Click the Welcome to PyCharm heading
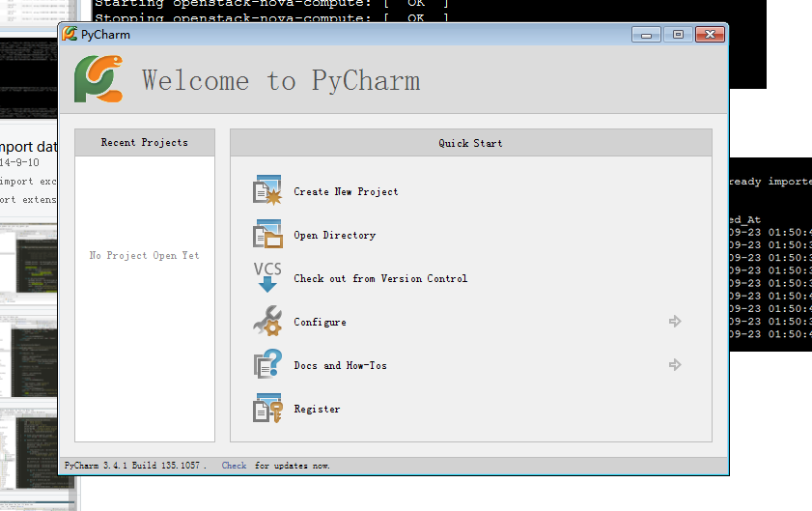Image resolution: width=812 pixels, height=511 pixels. pyautogui.click(x=281, y=81)
